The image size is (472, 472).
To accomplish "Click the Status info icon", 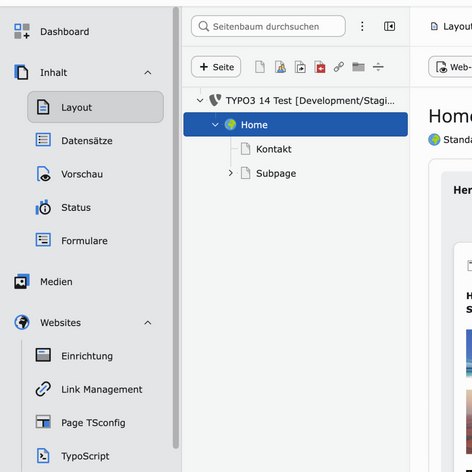I will pyautogui.click(x=43, y=207).
